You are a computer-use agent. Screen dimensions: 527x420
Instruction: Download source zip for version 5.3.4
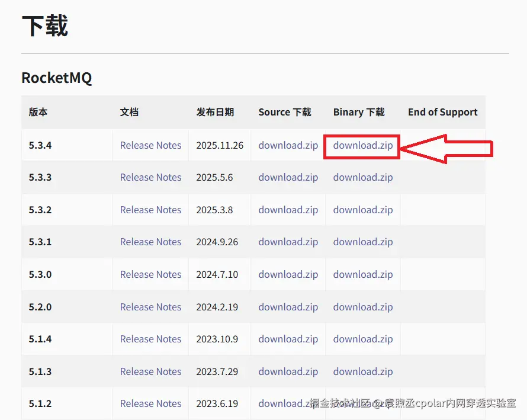click(x=288, y=145)
